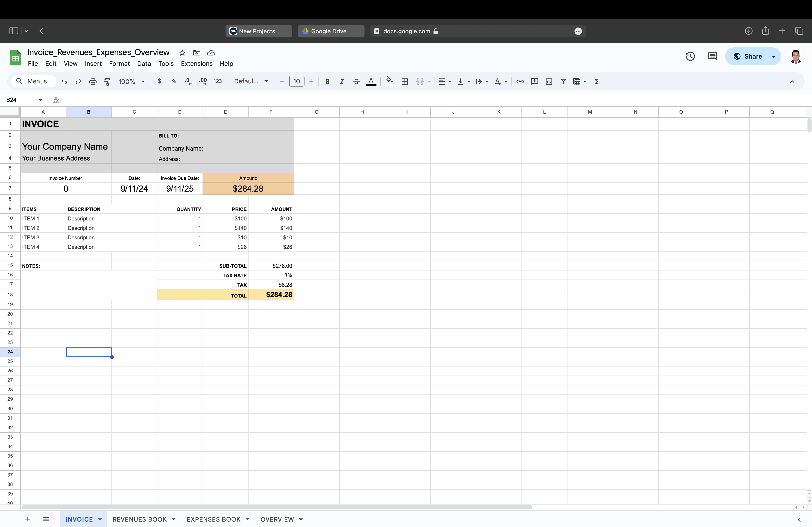
Task: Click the undo arrow icon
Action: 64,81
